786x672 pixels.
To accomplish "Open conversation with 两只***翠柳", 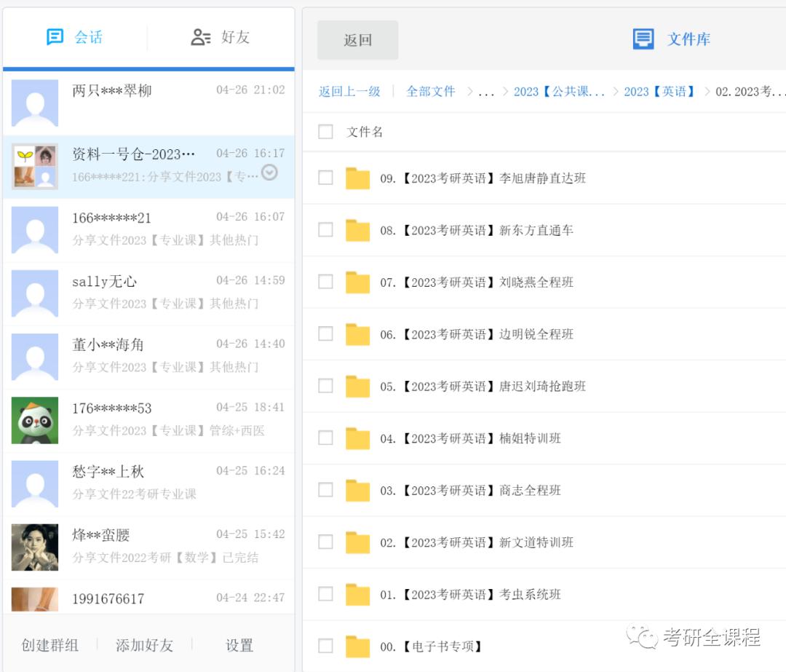I will click(x=148, y=103).
